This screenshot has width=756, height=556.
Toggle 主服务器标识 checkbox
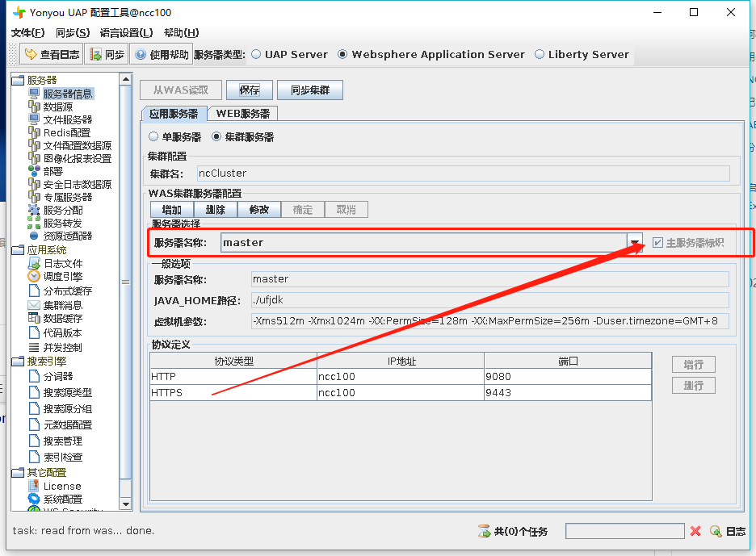click(x=657, y=242)
